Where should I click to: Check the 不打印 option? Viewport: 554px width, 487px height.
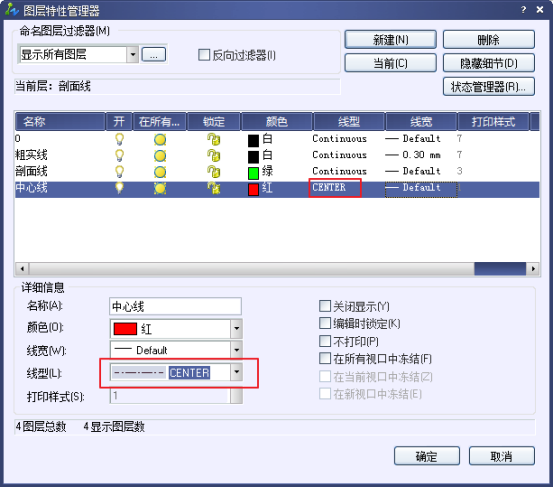click(325, 341)
